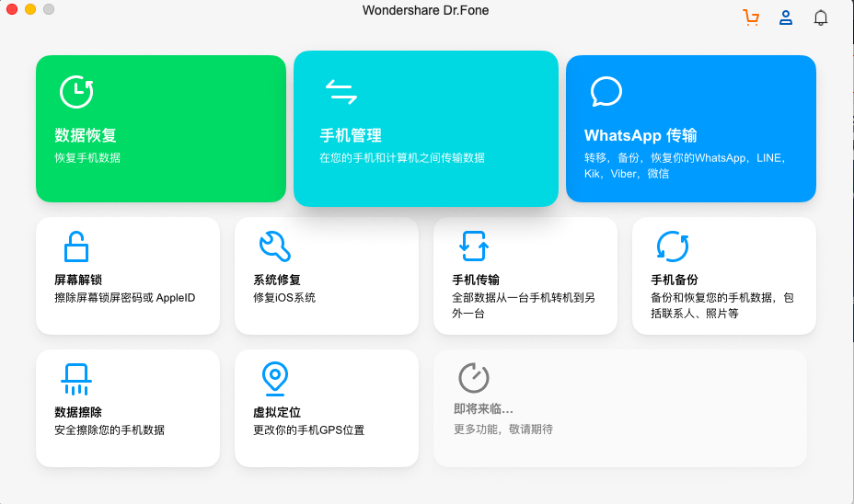Select the 系统修复 title
The width and height of the screenshot is (854, 504).
click(x=277, y=280)
